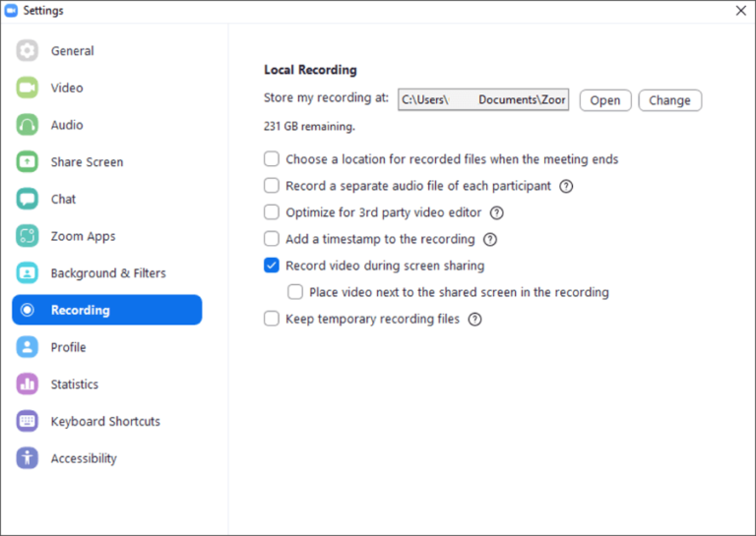Image resolution: width=756 pixels, height=536 pixels.
Task: Click the Audio headphones icon
Action: point(27,125)
